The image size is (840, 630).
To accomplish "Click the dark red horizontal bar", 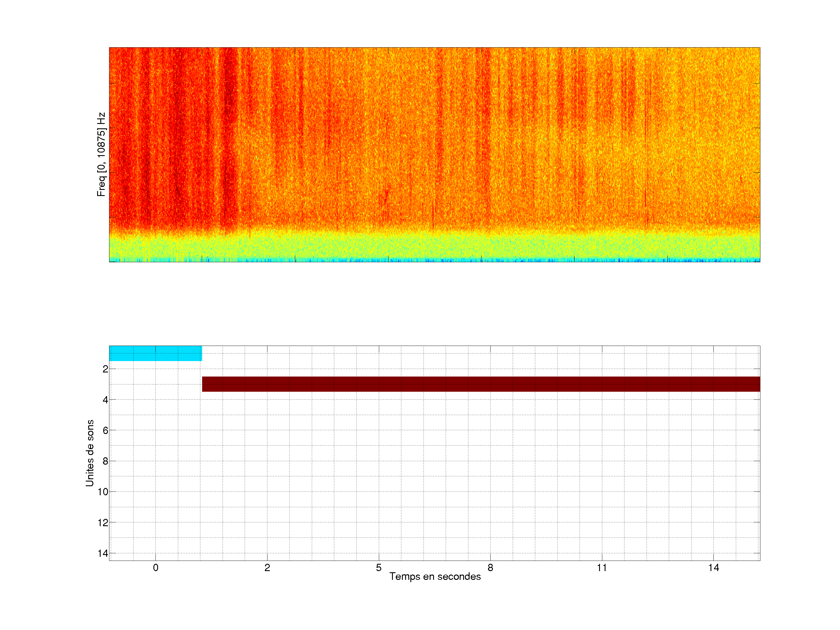I will (481, 384).
